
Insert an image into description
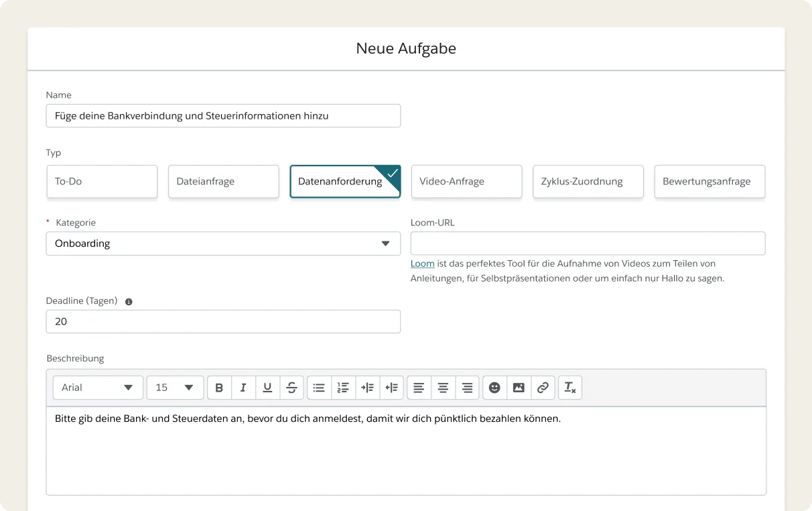click(519, 388)
